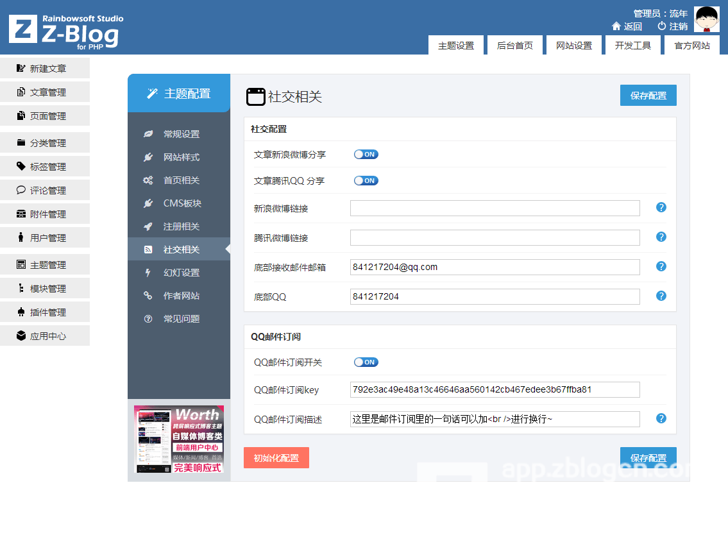The image size is (728, 560).
Task: Select 首页相关 in theme config menu
Action: [x=181, y=180]
